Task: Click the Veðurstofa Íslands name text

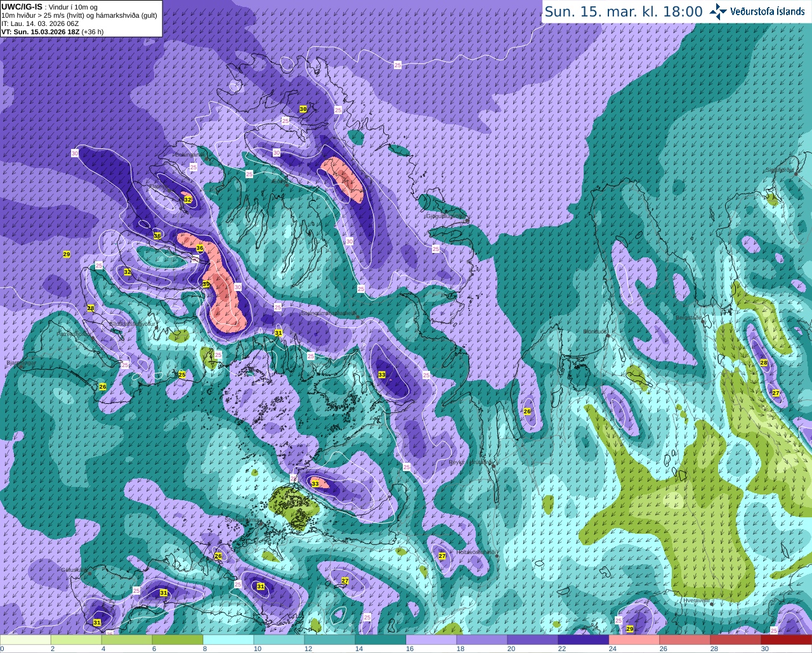Action: pos(767,11)
